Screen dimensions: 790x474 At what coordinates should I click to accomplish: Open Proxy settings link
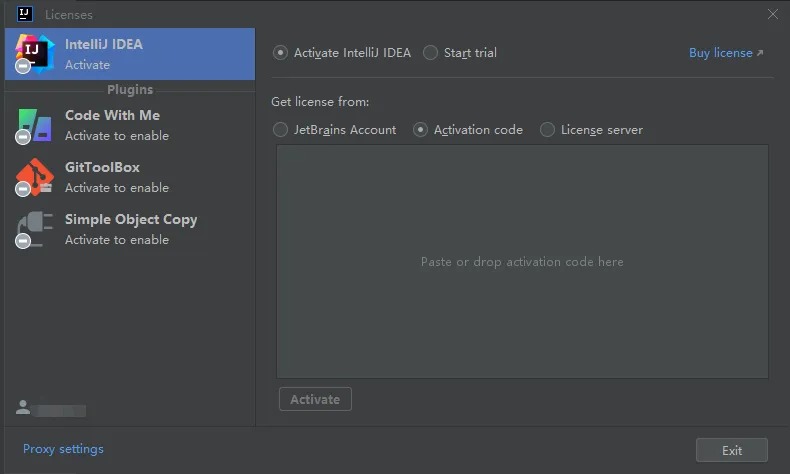(x=63, y=449)
